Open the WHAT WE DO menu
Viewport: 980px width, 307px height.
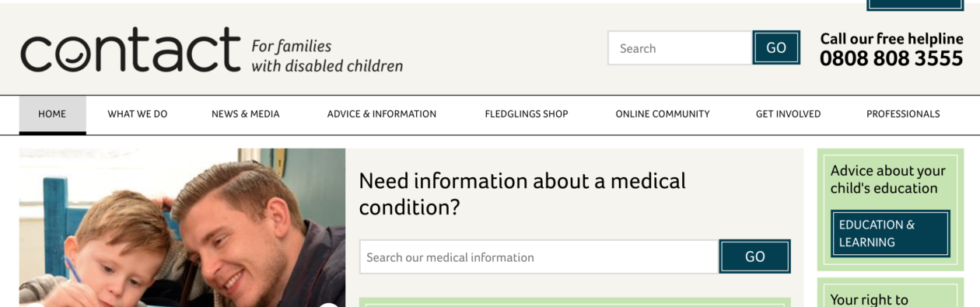click(138, 114)
